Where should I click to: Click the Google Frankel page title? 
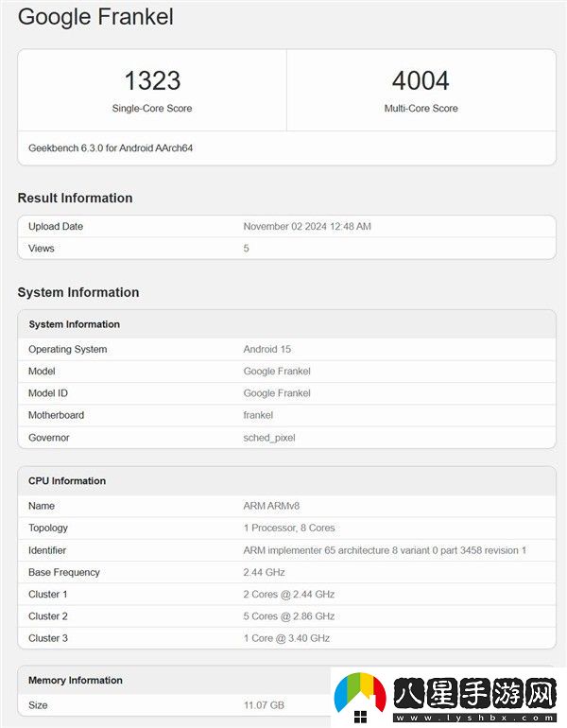coord(95,17)
